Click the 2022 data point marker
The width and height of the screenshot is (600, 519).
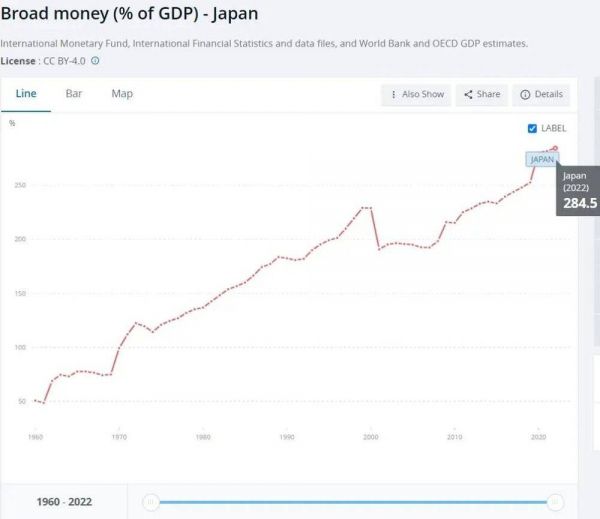point(555,149)
